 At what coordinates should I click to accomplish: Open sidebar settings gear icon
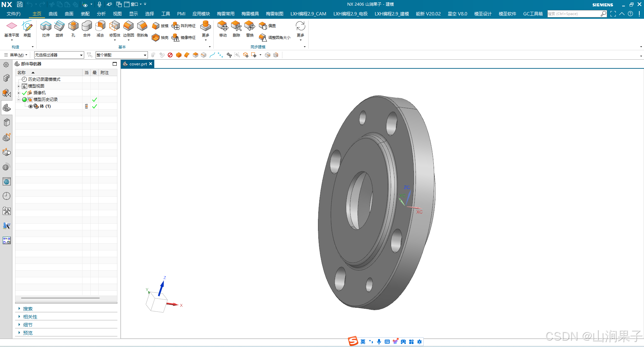[6, 65]
